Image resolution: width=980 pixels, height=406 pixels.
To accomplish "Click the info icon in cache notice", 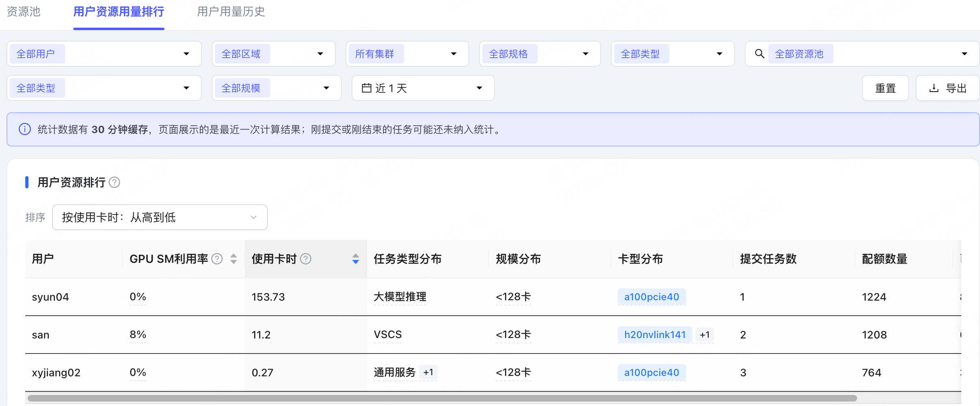I will (25, 129).
